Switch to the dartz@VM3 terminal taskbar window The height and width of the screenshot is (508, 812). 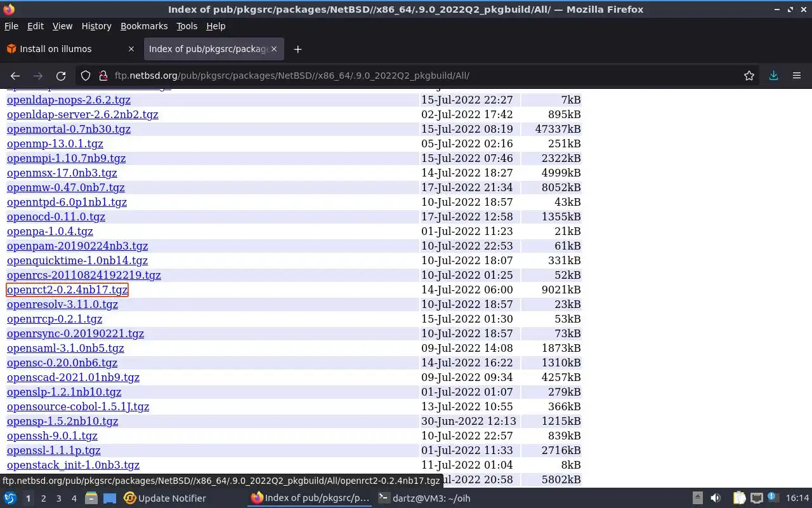(x=424, y=498)
